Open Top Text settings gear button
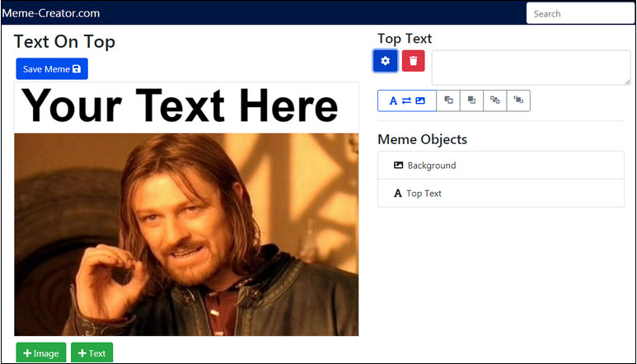 (x=385, y=61)
